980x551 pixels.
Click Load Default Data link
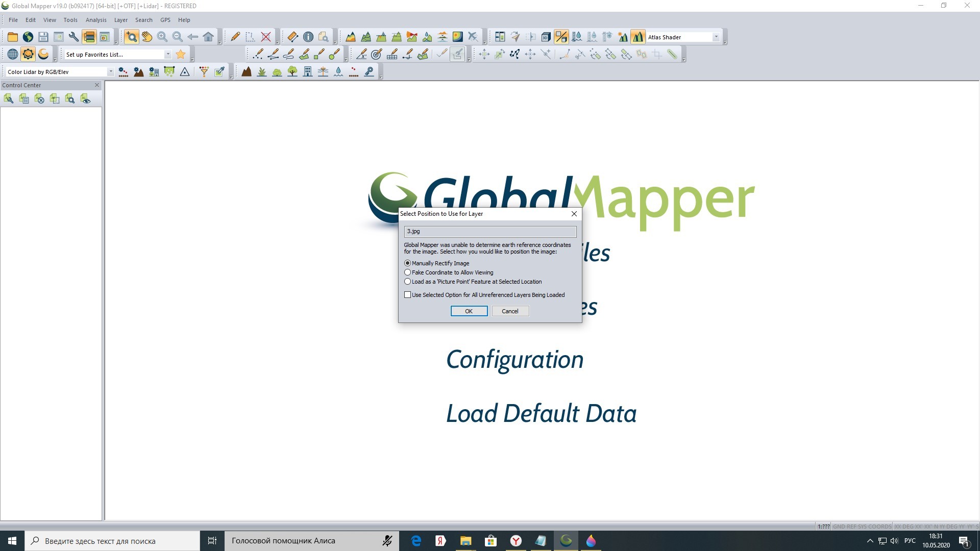[x=542, y=413]
